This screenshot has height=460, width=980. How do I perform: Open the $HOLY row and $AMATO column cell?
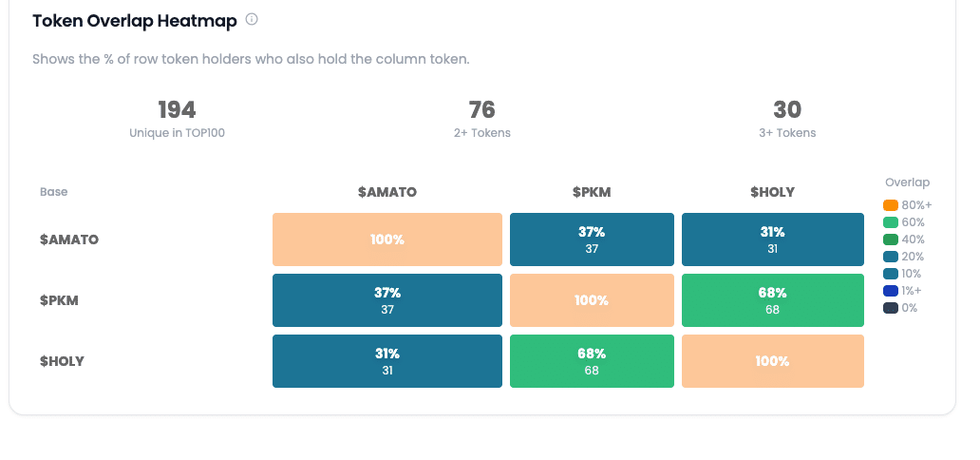pos(386,361)
